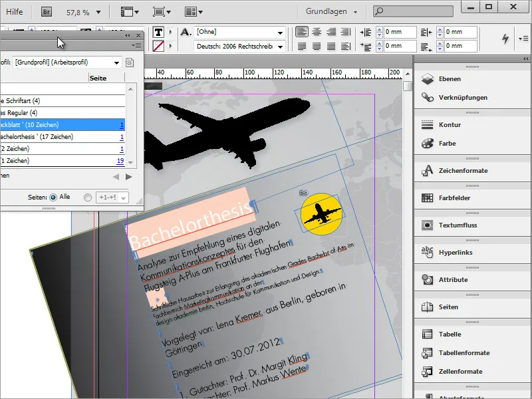Screen dimensions: 532x399
Task: Open the Hilfe menu
Action: pos(14,12)
